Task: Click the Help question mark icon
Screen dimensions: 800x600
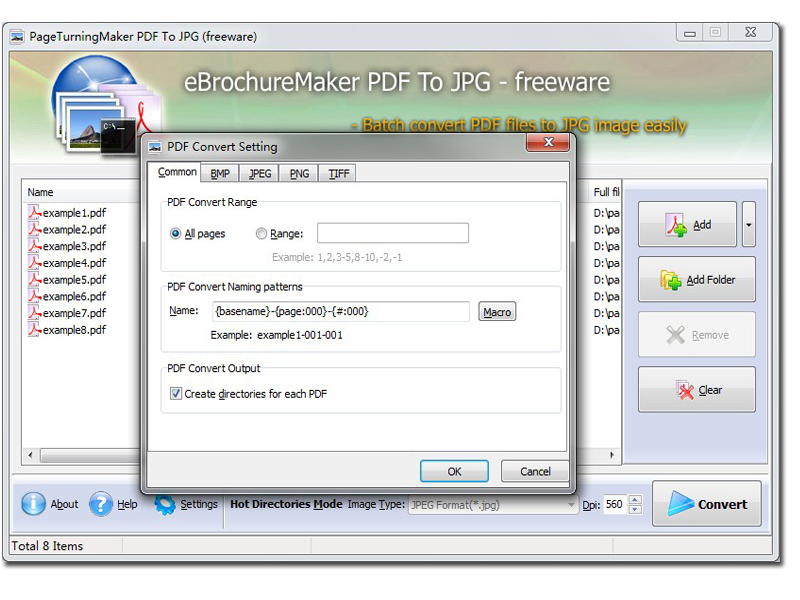Action: click(x=101, y=504)
